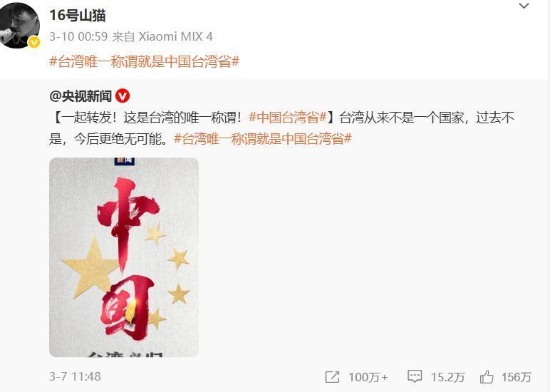
Task: Open the Xiaomi MIX 4 source link
Action: pyautogui.click(x=176, y=36)
